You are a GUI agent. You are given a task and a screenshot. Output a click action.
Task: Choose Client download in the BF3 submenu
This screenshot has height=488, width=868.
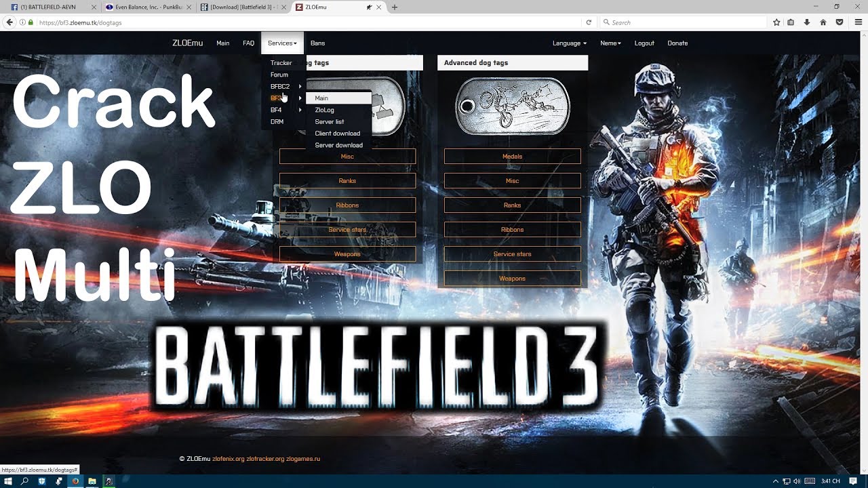(x=338, y=134)
